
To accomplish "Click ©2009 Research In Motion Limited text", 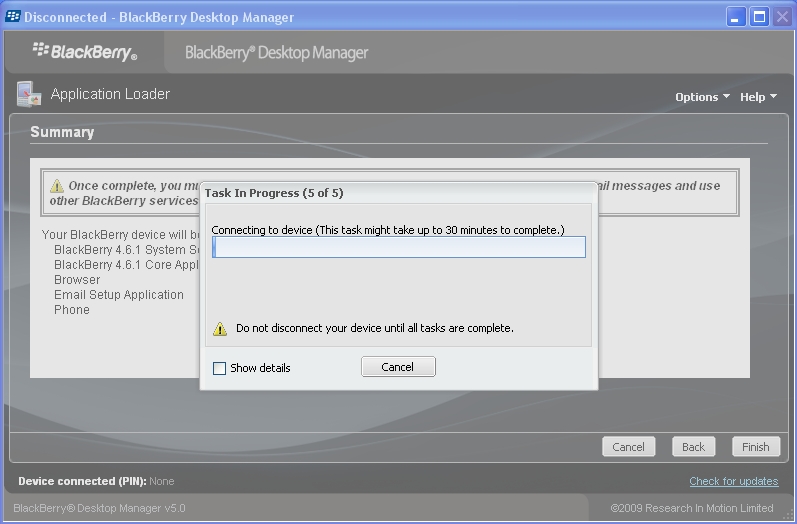I will (x=692, y=508).
